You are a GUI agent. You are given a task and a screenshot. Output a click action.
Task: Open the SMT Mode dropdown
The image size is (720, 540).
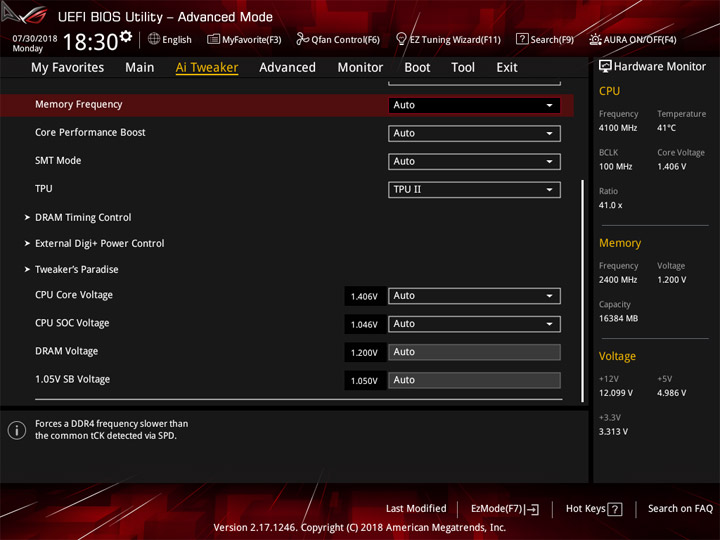pyautogui.click(x=474, y=162)
